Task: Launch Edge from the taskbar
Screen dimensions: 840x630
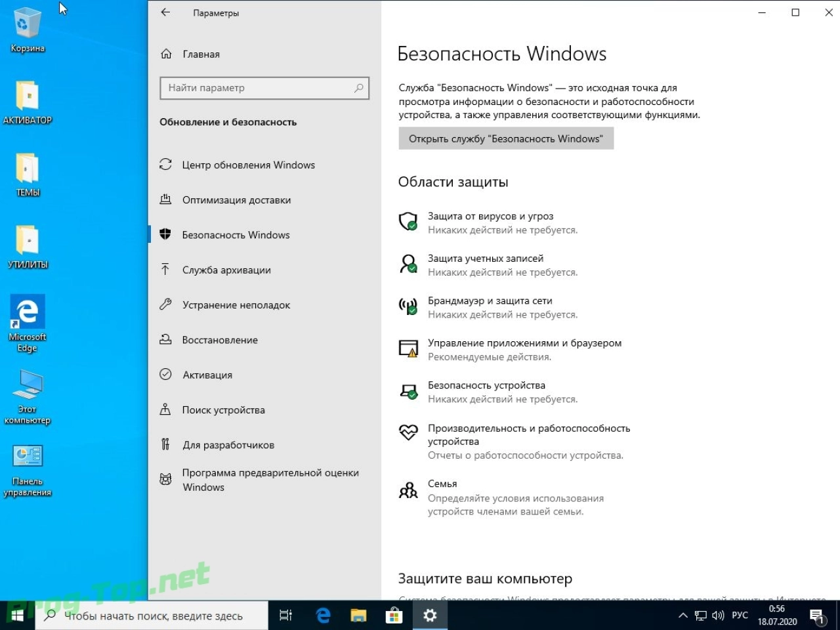Action: pos(323,616)
